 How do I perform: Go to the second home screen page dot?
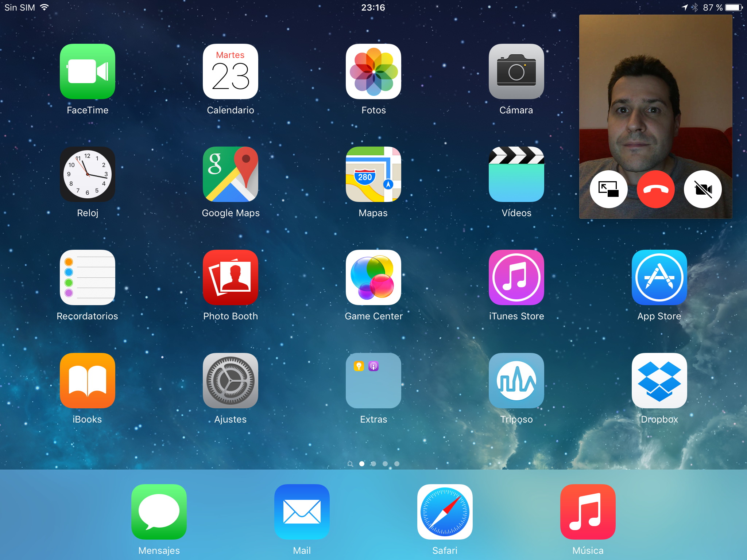(373, 464)
